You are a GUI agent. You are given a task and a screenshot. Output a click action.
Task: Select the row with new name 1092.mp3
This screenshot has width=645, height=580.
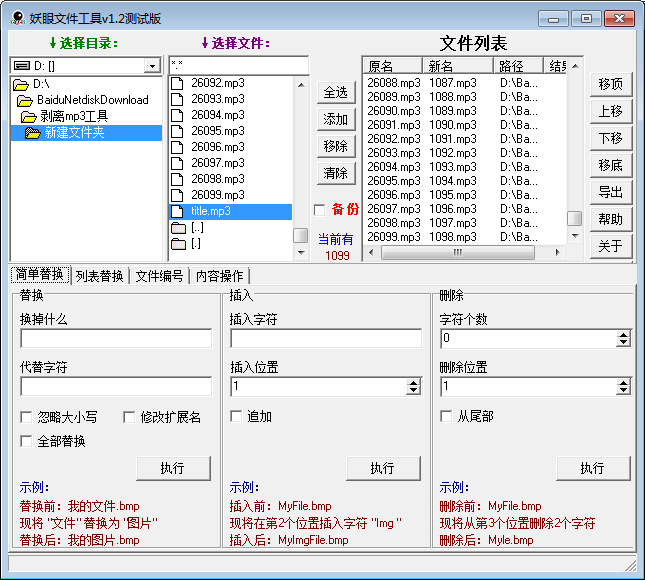click(x=465, y=153)
